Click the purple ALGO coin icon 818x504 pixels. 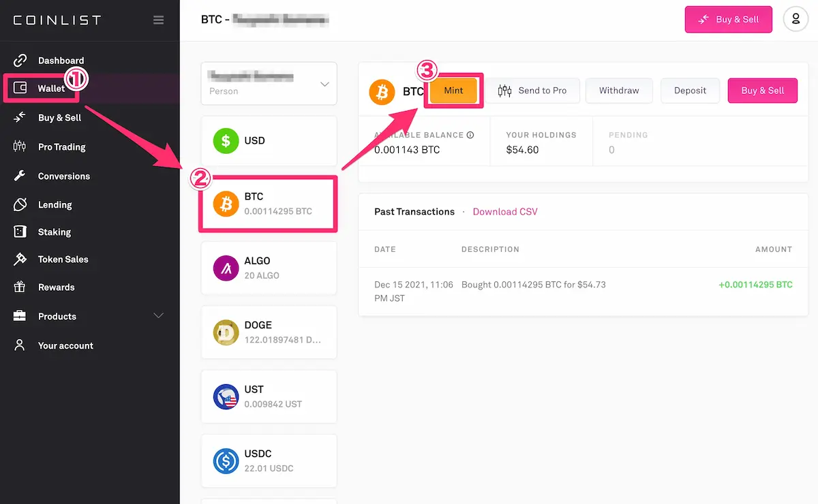click(226, 268)
